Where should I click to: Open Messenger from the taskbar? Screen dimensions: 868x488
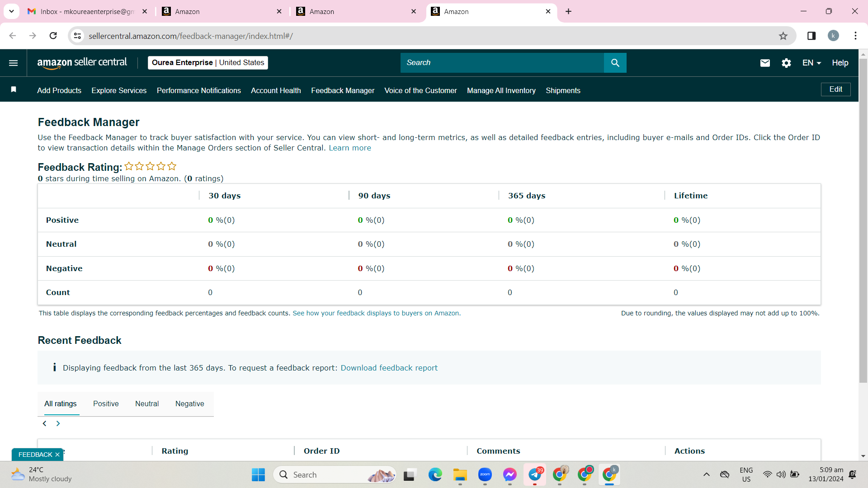pos(510,475)
